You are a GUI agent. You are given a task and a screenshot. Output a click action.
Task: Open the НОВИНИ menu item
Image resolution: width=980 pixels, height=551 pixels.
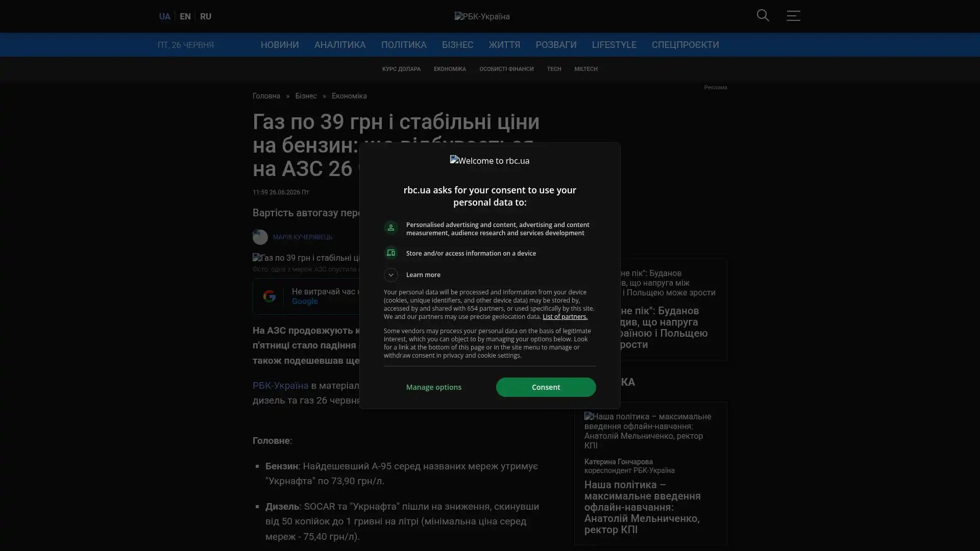[280, 45]
